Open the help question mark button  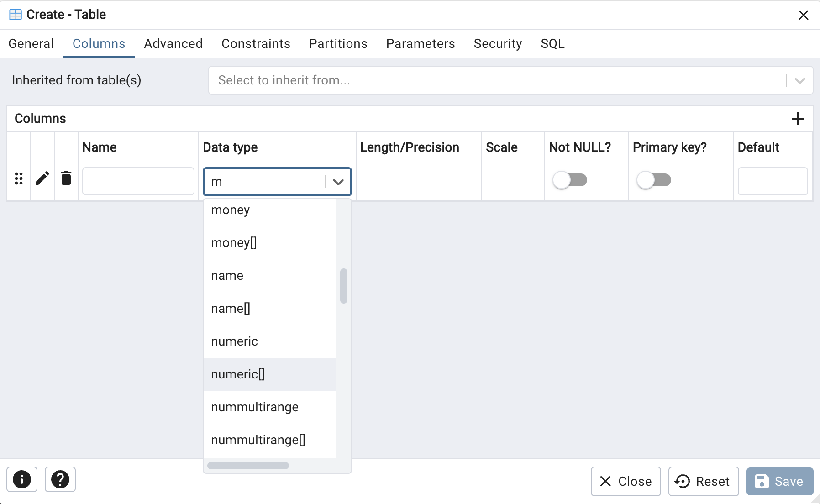(x=60, y=479)
